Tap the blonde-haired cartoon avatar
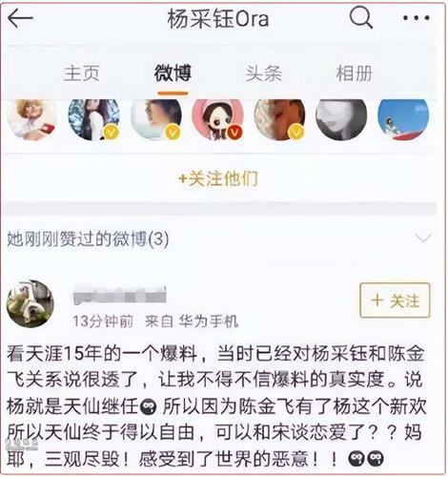The image size is (448, 477). tap(31, 119)
